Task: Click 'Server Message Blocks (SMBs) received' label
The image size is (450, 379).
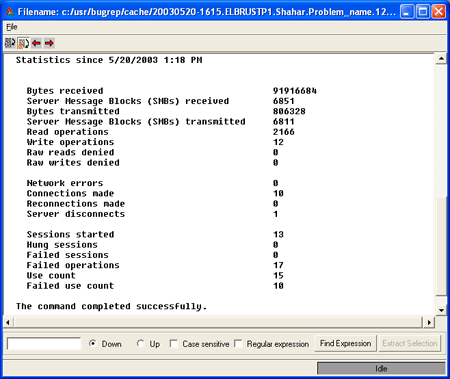Action: (x=128, y=101)
